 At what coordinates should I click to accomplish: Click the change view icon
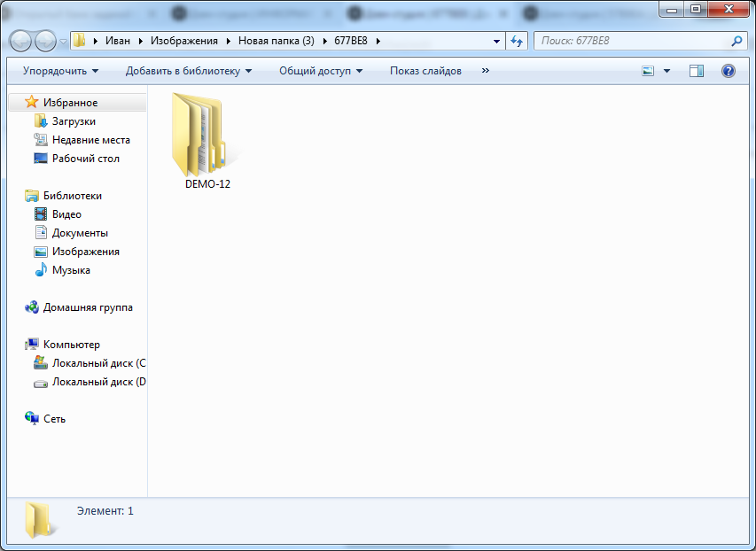tap(648, 71)
